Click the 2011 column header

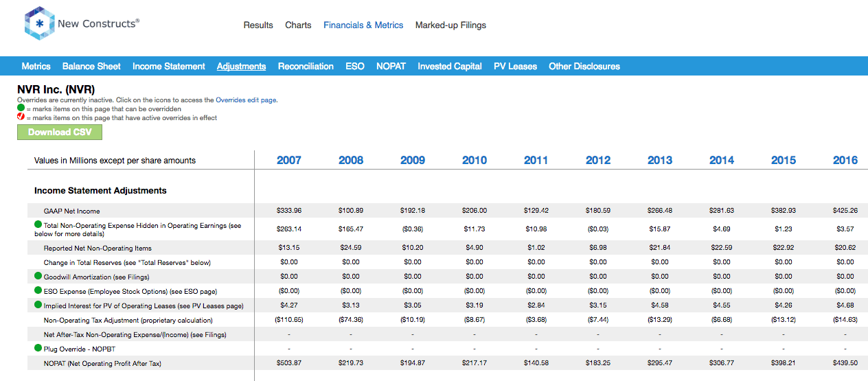point(536,160)
